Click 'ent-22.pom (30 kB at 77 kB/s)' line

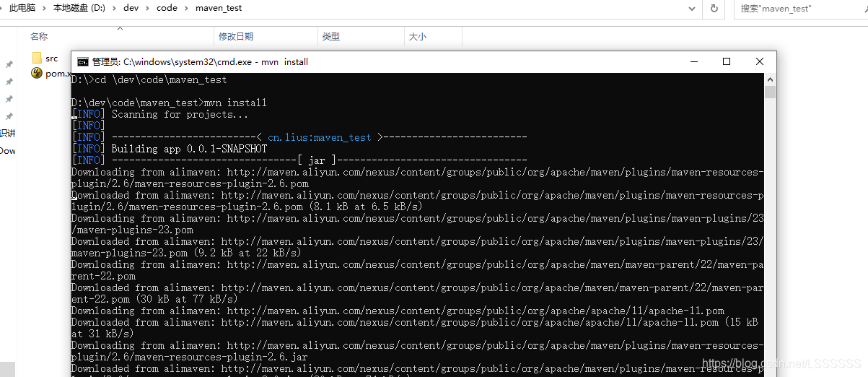[x=154, y=299]
